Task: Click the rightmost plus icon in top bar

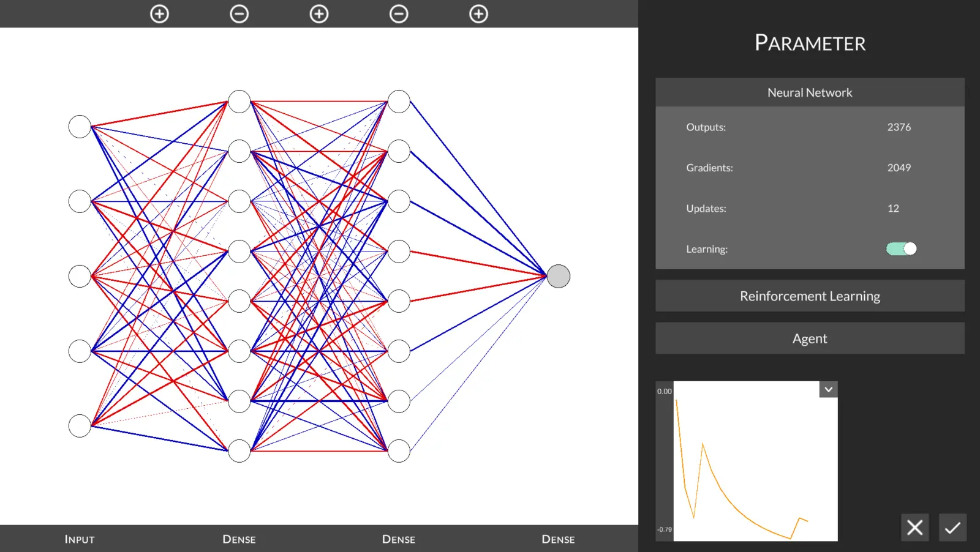Action: pos(478,13)
